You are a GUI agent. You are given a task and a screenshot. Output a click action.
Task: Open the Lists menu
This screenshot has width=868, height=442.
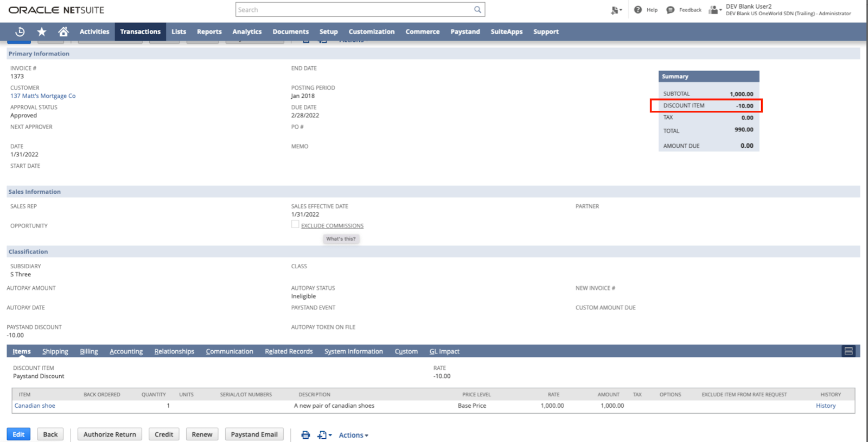click(x=178, y=31)
